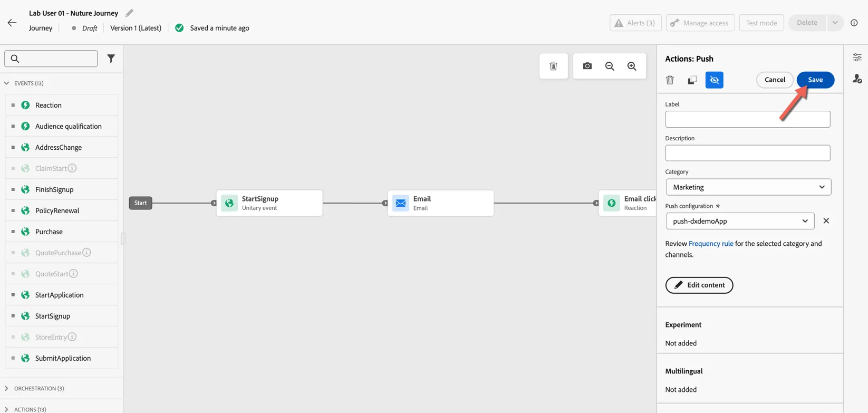Delete the Push action via the panel trash icon
This screenshot has width=868, height=413.
pyautogui.click(x=670, y=80)
